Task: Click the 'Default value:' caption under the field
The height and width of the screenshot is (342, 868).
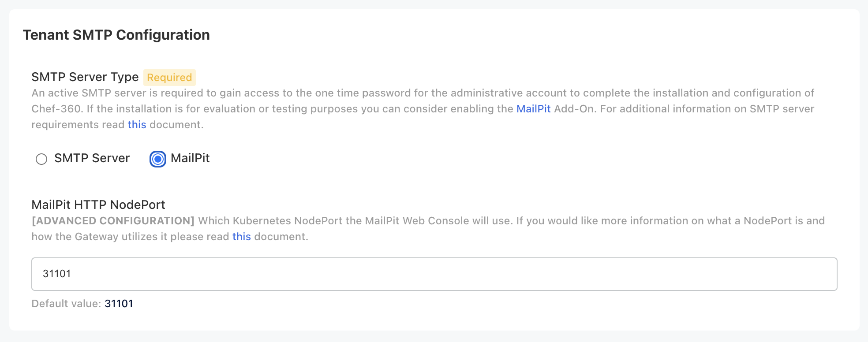Action: pos(66,304)
